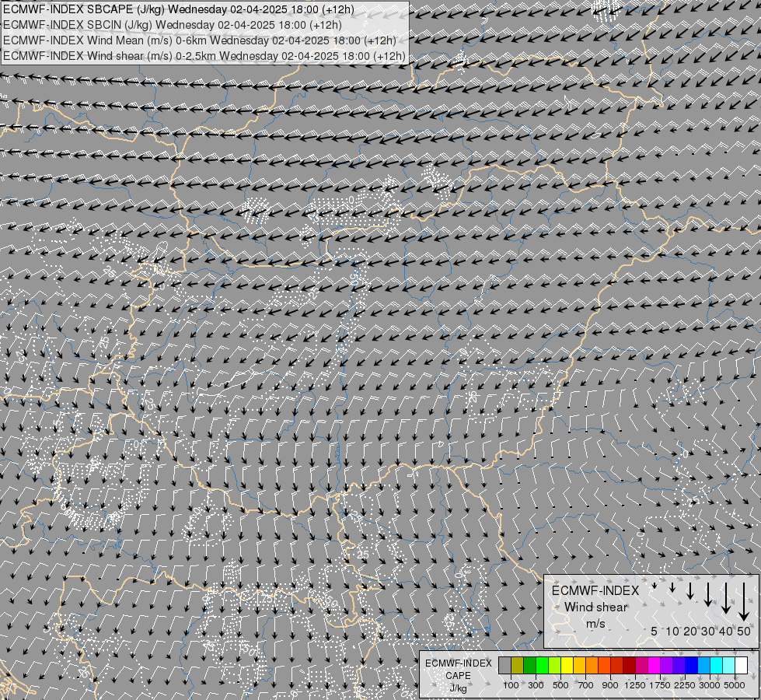Screen dimensions: 761x700
Task: Click the 'Wind shear' legend title text
Action: (x=596, y=607)
